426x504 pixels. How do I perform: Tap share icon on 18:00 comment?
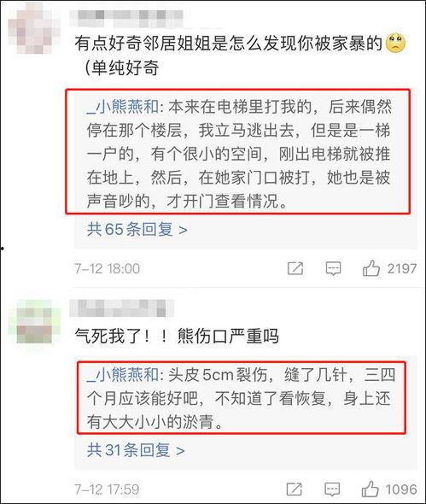point(295,268)
